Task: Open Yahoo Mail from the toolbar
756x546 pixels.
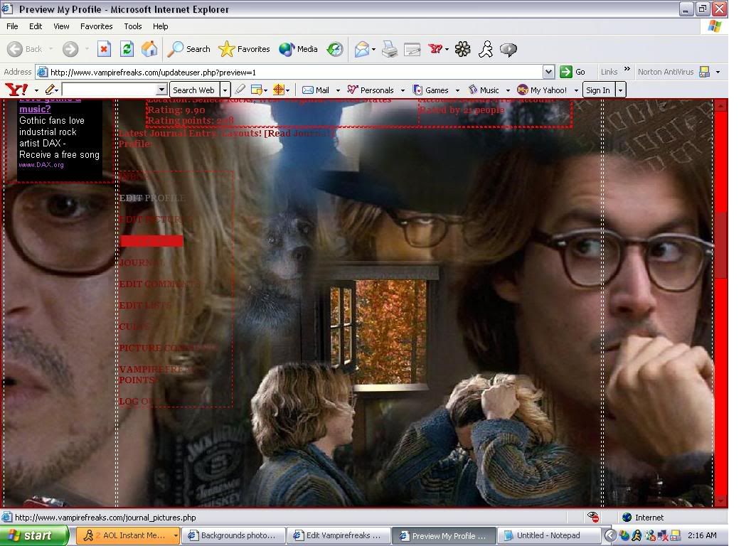Action: pos(316,90)
